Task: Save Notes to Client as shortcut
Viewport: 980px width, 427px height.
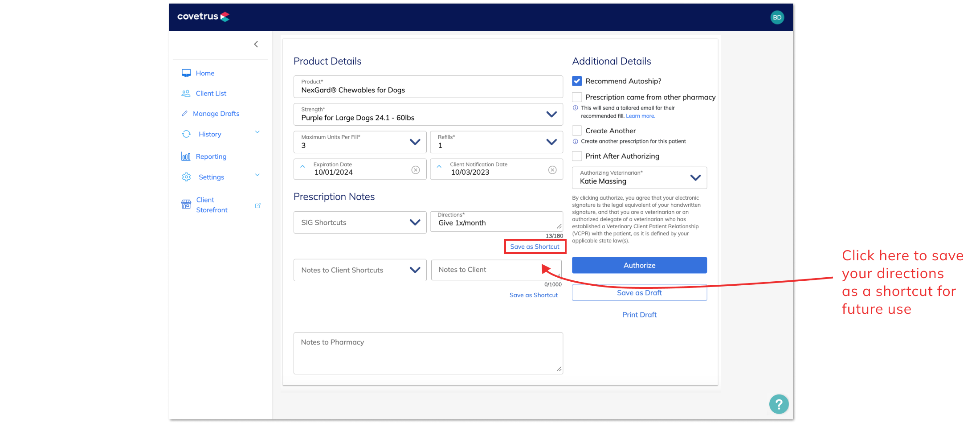Action: 533,295
